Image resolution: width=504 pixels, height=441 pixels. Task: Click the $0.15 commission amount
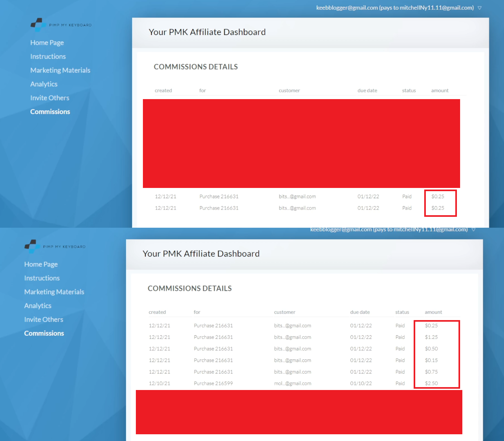point(431,360)
